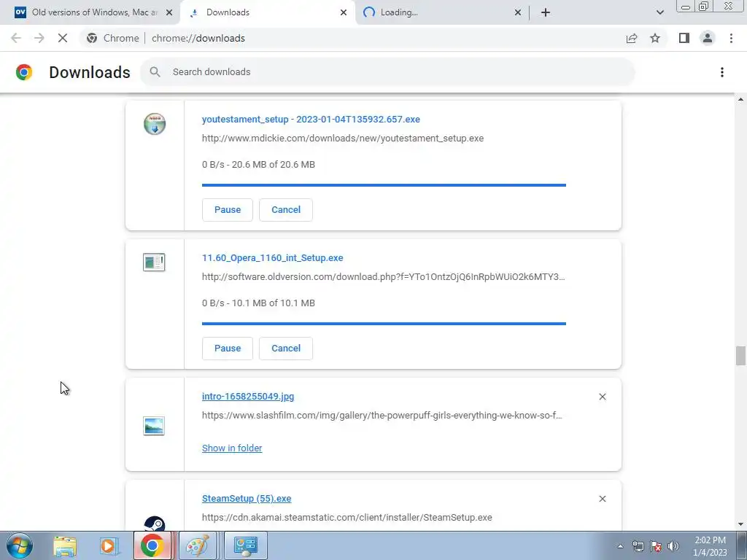Image resolution: width=747 pixels, height=560 pixels.
Task: Click the scrollbar up arrow
Action: [740, 99]
